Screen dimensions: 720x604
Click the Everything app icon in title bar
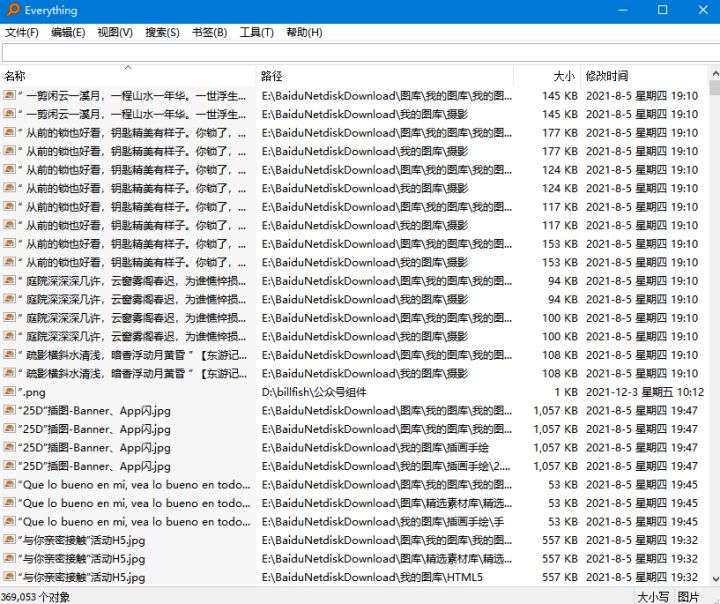[x=12, y=10]
